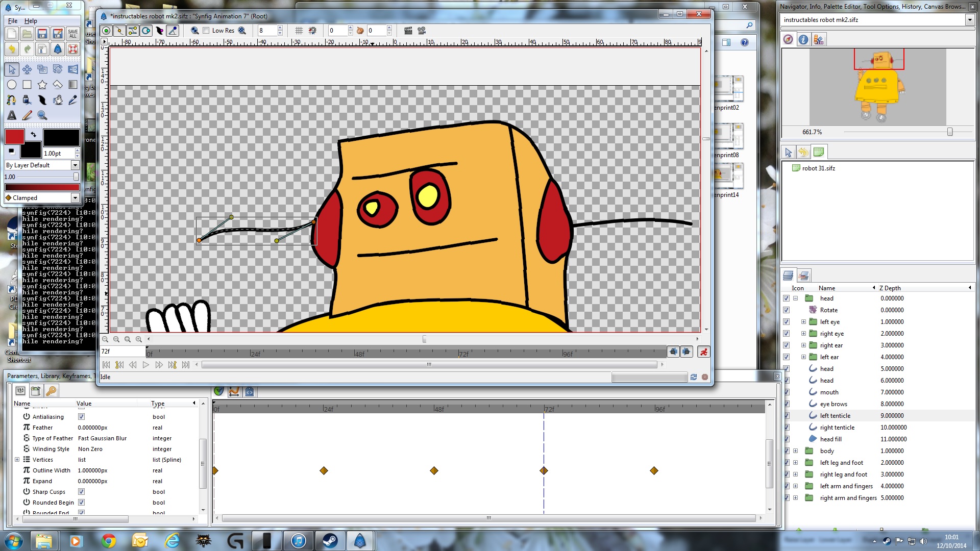Toggle the Rounded Begin checkbox
The width and height of the screenshot is (980, 551).
(x=81, y=503)
